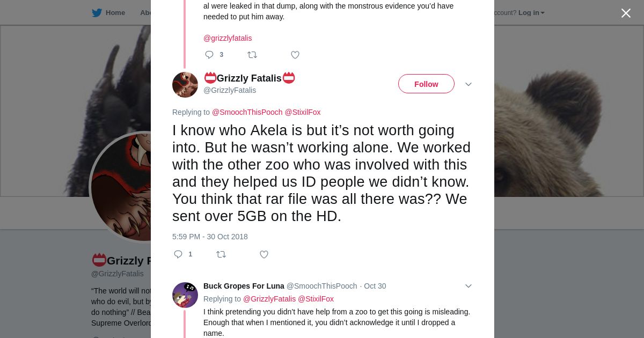Like the top partially visible tweet
Image resolution: width=644 pixels, height=338 pixels.
(295, 55)
